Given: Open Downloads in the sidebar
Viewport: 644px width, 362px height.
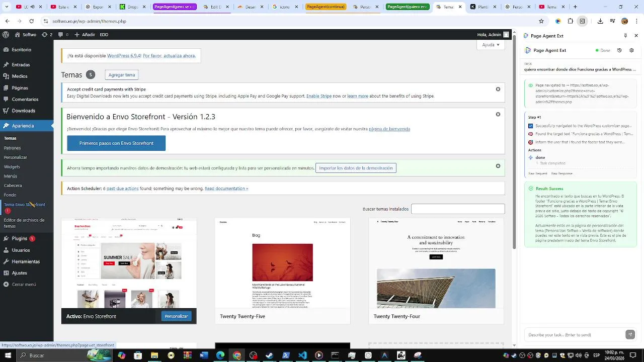Looking at the screenshot, I should pos(23,111).
